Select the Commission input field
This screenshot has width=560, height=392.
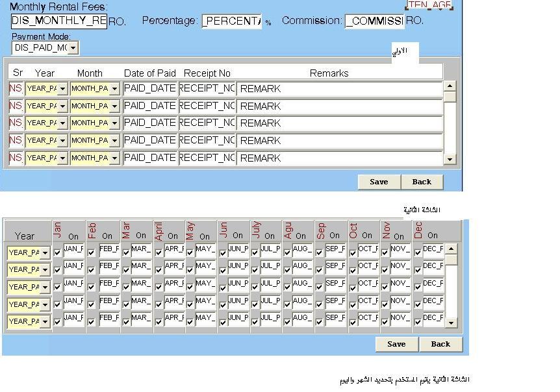point(374,21)
